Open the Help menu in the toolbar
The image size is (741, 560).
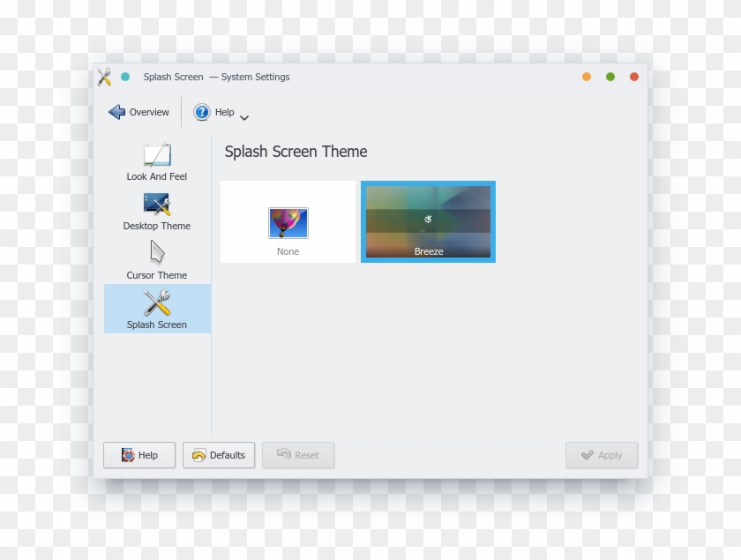point(218,112)
